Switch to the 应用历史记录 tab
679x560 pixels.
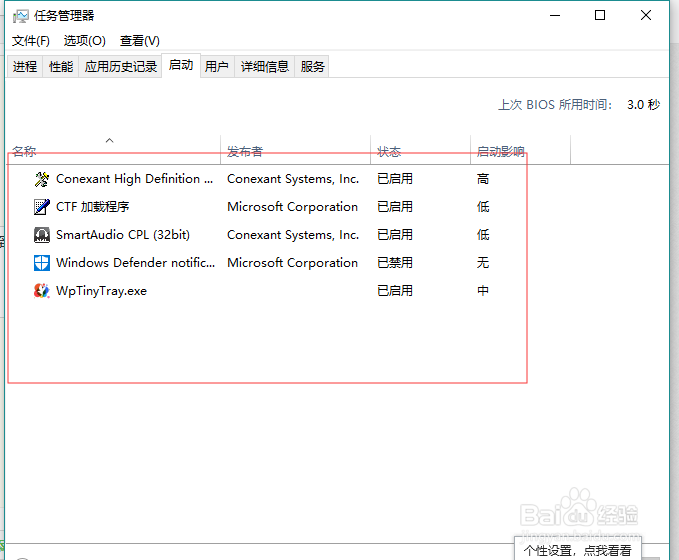pos(120,67)
